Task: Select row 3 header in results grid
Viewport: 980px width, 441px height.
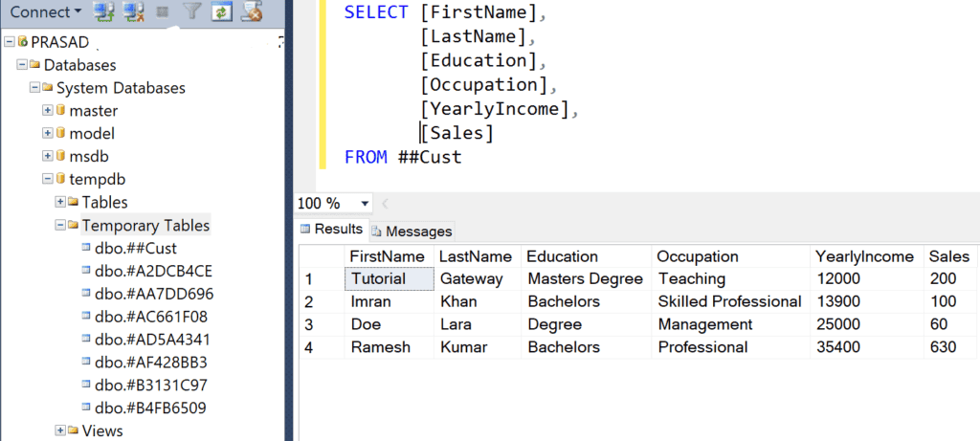Action: tap(310, 324)
